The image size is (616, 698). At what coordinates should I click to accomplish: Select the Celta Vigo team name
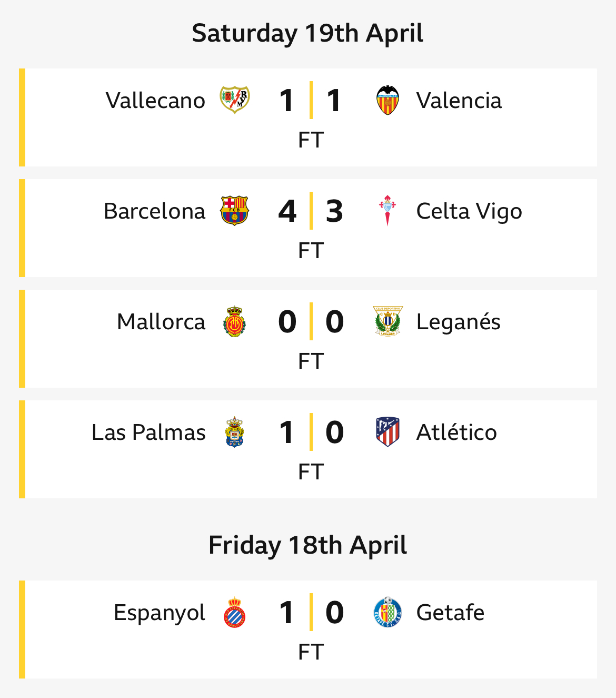469,212
